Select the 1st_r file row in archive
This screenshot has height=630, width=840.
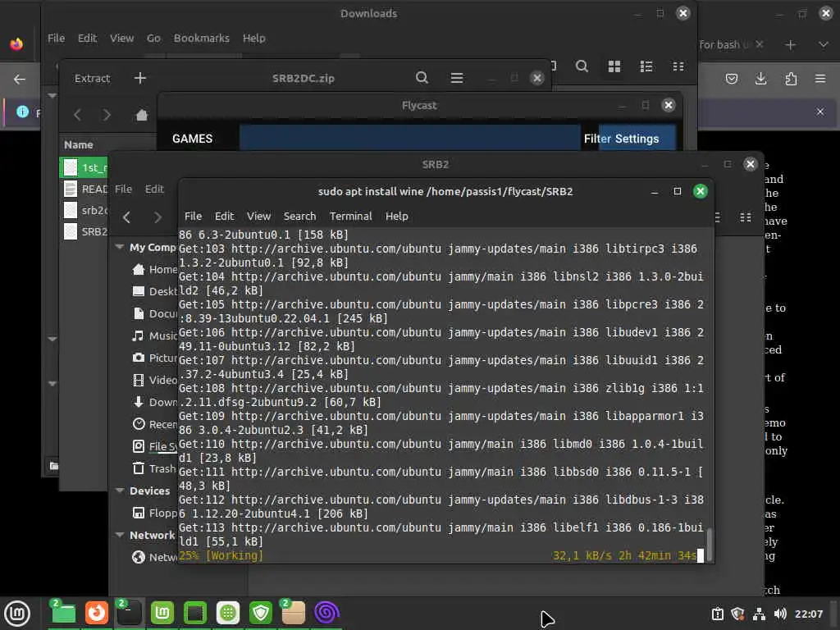click(x=84, y=167)
